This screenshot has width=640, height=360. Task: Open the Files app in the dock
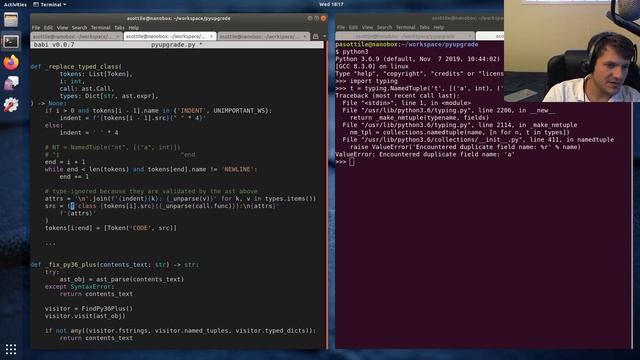coord(11,19)
